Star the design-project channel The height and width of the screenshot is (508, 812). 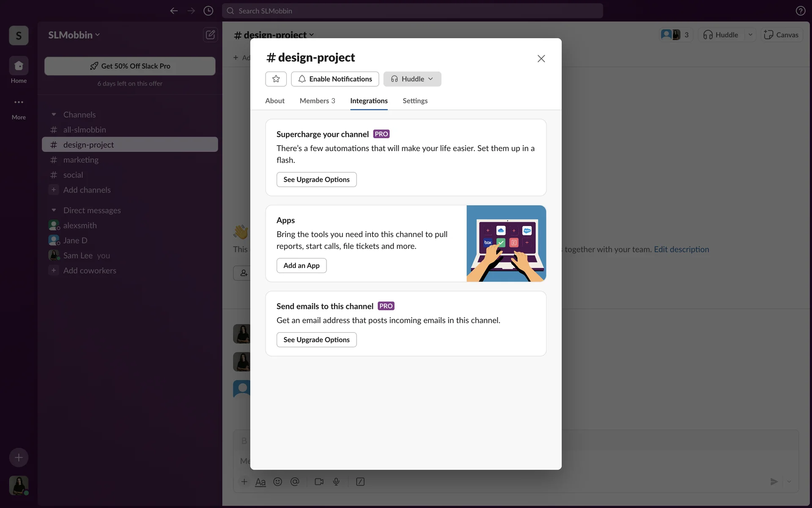click(x=276, y=79)
